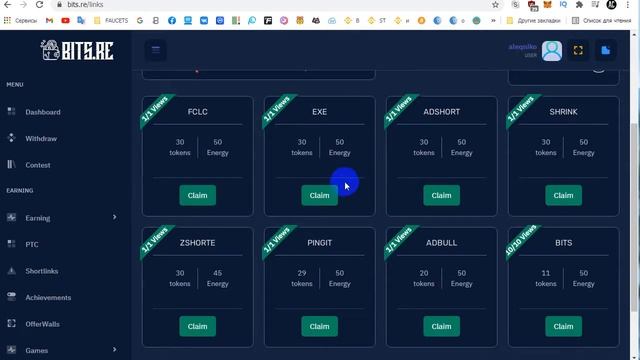The height and width of the screenshot is (360, 640).
Task: Click the Contest sidebar icon
Action: 11,164
